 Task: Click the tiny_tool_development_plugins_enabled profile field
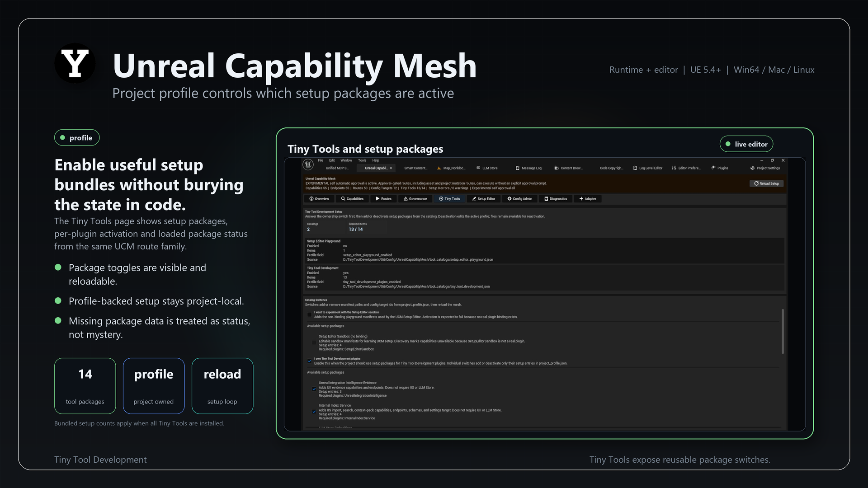(372, 282)
